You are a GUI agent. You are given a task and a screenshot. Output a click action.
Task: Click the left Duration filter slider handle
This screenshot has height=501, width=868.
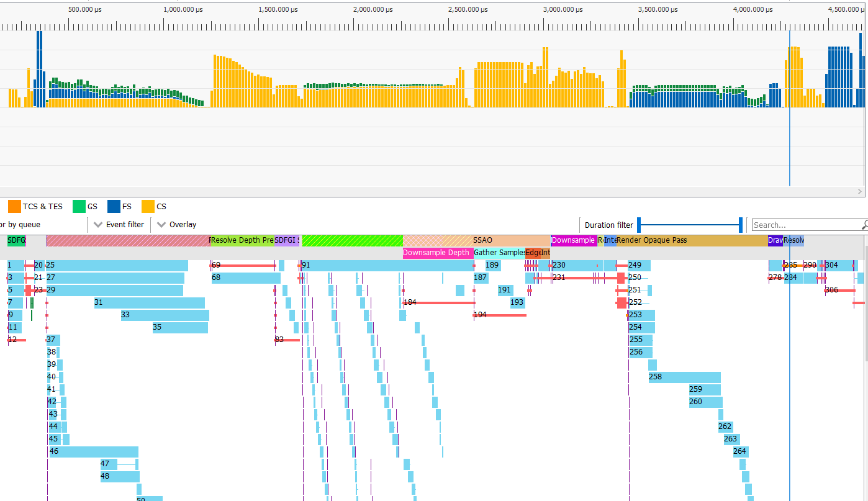point(639,225)
